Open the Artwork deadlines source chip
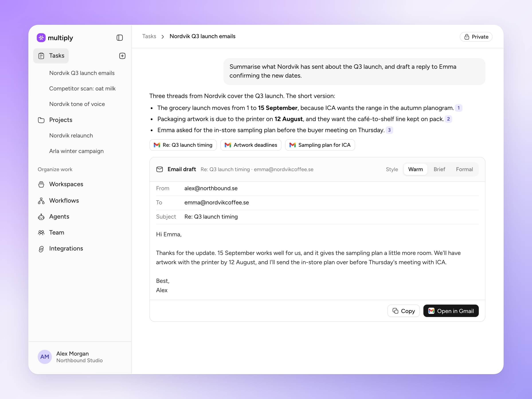The image size is (532, 399). coord(251,145)
